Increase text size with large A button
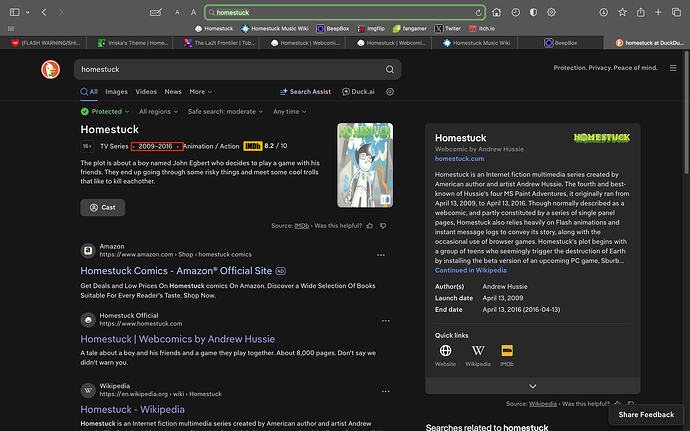 [193, 12]
